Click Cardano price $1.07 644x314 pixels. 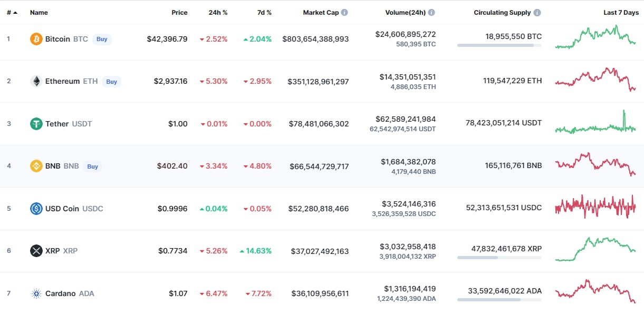point(178,293)
